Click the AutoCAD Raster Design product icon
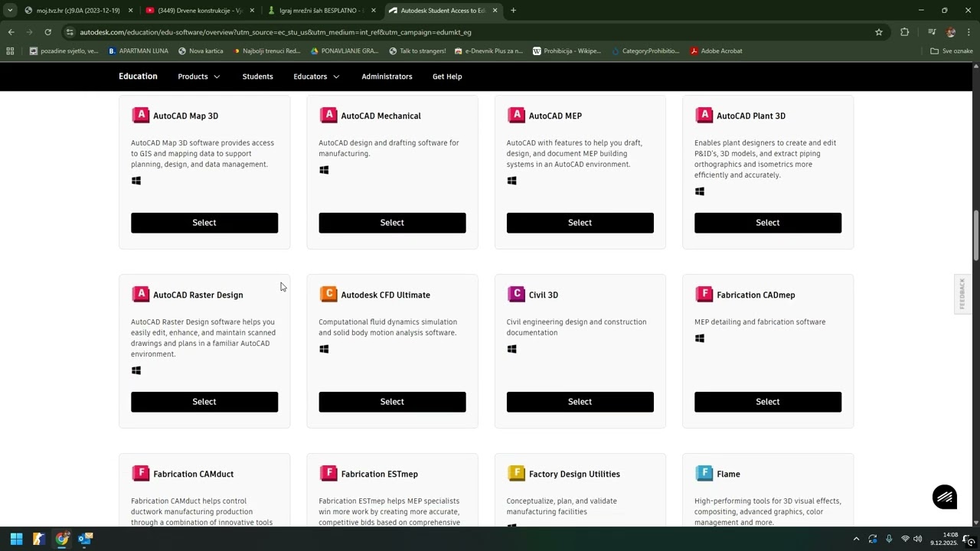The height and width of the screenshot is (551, 980). 141,295
